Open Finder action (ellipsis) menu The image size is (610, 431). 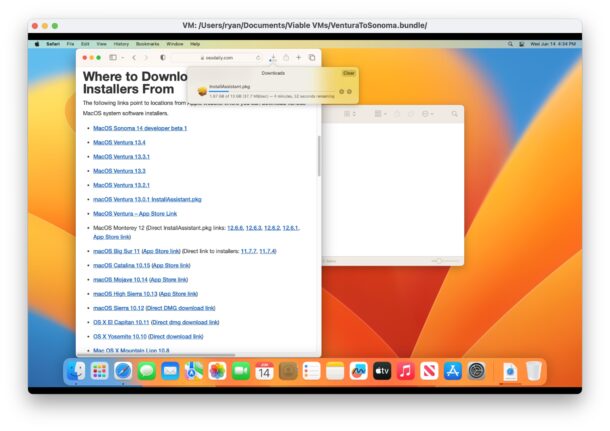pos(428,115)
